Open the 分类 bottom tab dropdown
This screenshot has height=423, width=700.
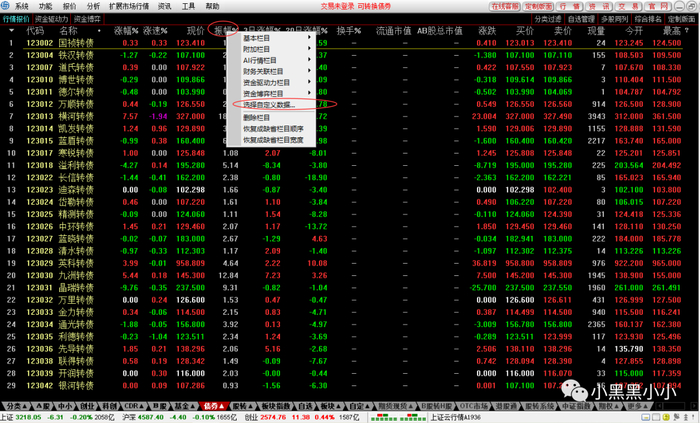pos(17,406)
